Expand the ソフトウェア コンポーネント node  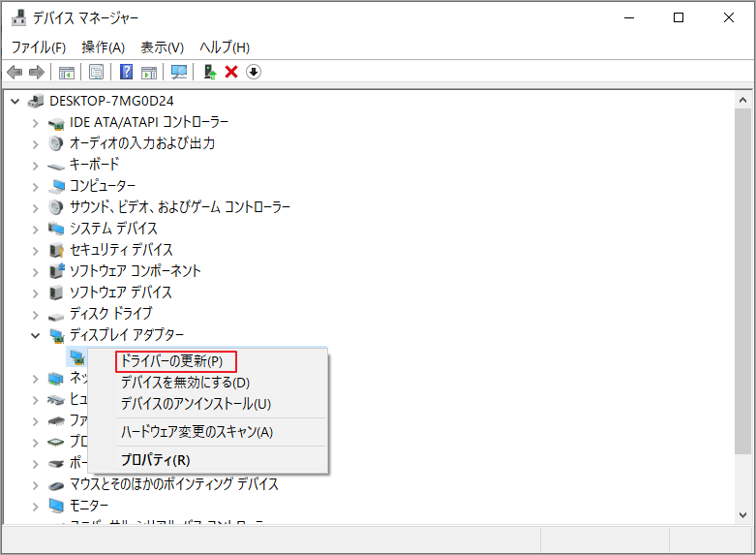click(x=35, y=272)
